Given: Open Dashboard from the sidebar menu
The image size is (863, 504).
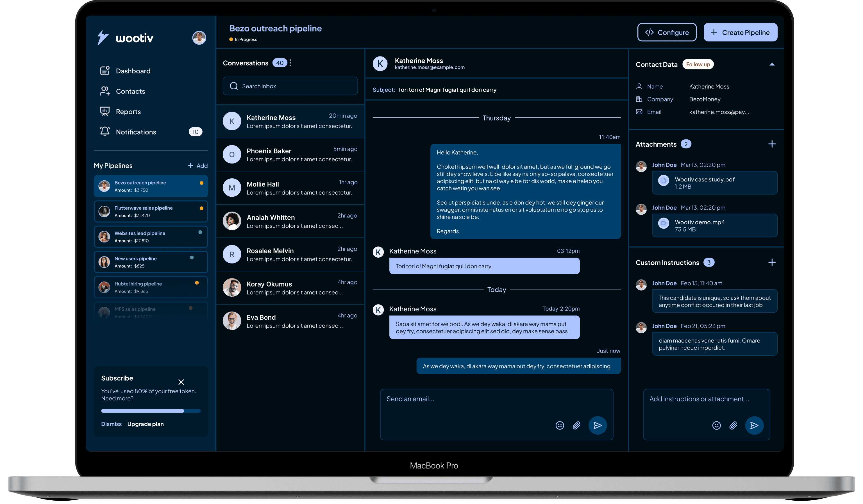Looking at the screenshot, I should coord(105,70).
